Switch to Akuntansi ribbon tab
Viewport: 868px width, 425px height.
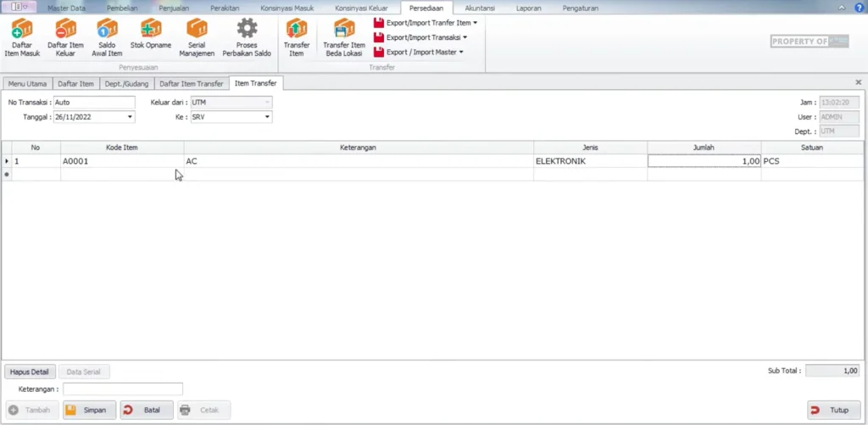coord(479,8)
